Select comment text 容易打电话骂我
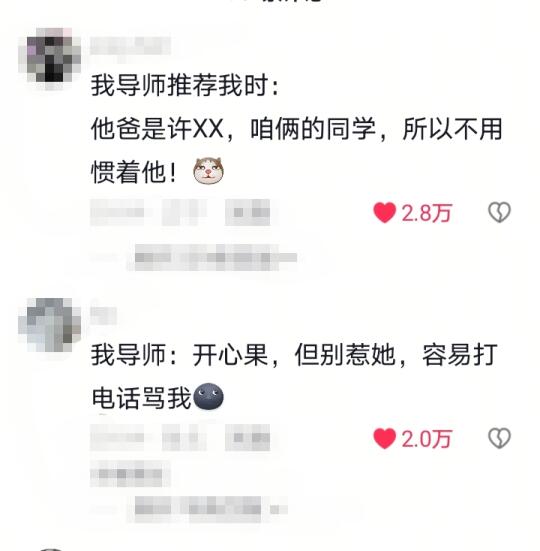540x551 pixels. tap(294, 376)
